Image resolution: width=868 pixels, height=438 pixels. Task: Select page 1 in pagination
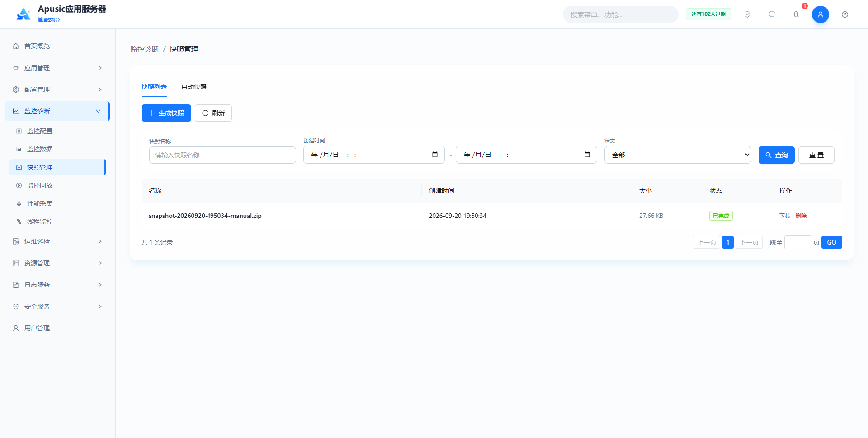click(x=728, y=242)
